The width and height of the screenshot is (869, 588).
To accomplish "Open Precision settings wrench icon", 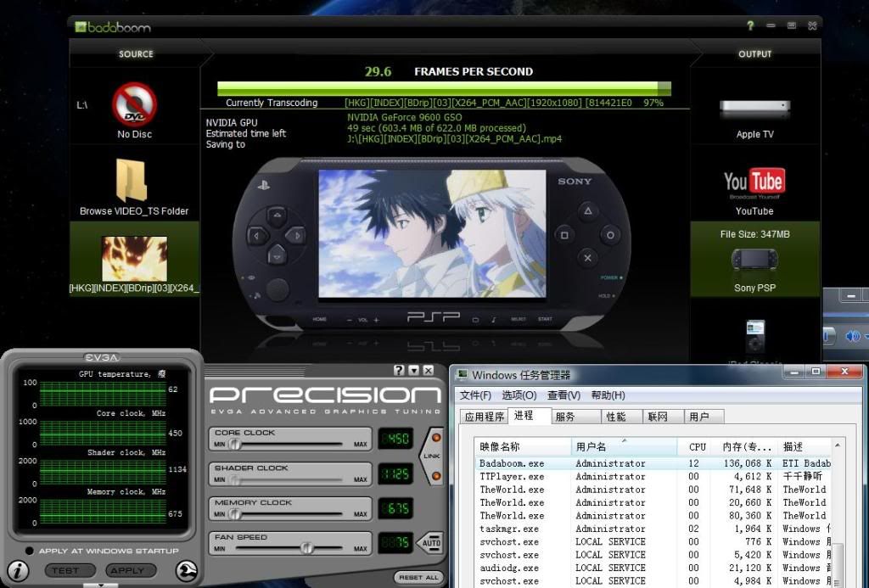I will pos(186,571).
